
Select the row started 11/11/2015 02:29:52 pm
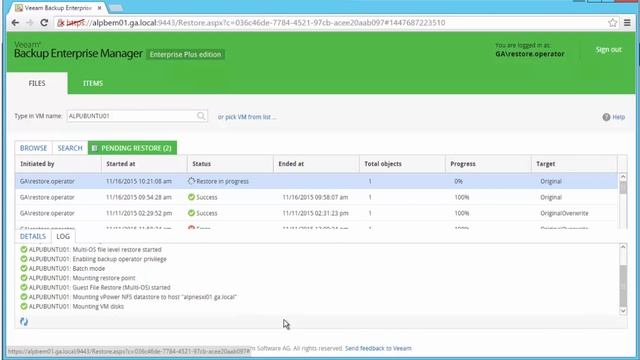pos(316,213)
